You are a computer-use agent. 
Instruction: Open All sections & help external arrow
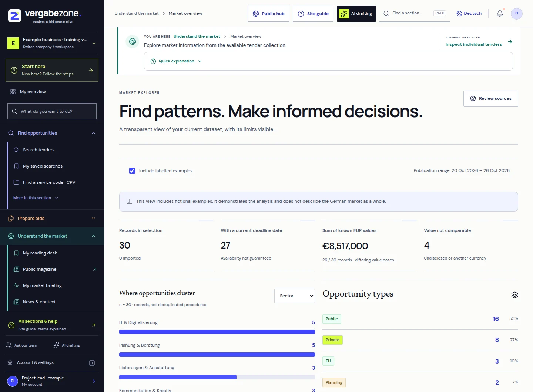(x=94, y=325)
